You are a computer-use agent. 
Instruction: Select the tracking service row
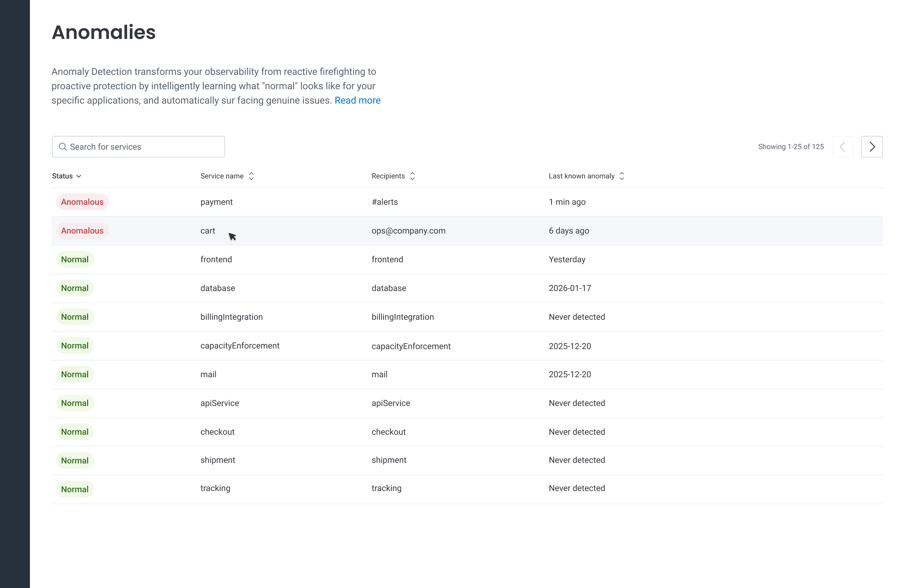tap(215, 488)
